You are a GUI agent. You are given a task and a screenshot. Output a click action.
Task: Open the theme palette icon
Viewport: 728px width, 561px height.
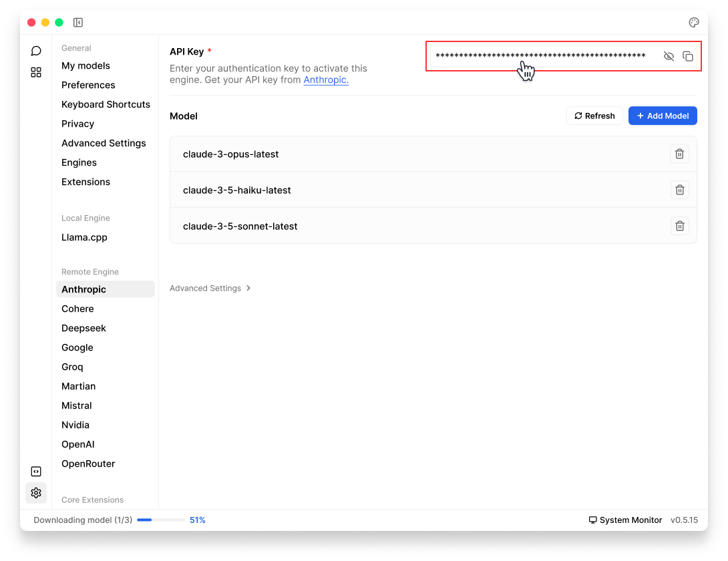[x=694, y=23]
